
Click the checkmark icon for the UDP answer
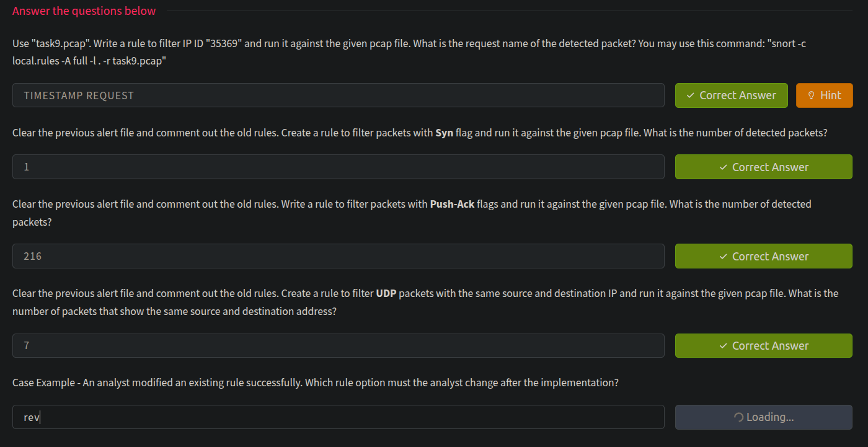pyautogui.click(x=724, y=346)
